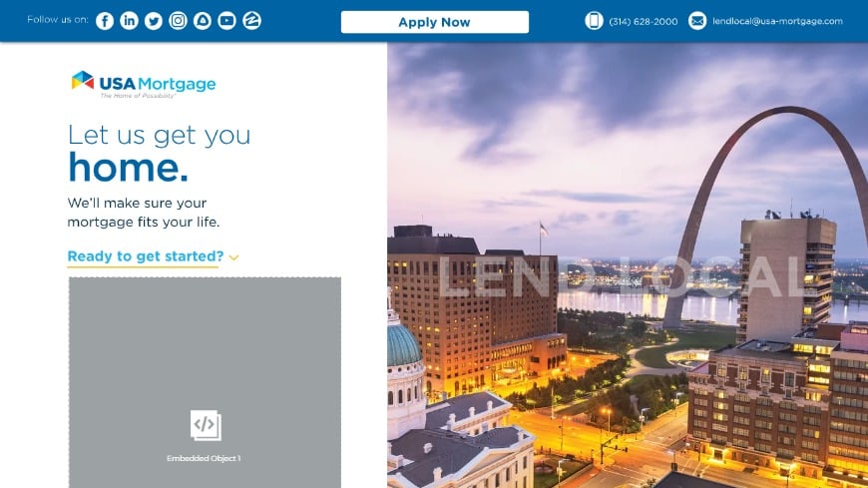Click the envelope email icon
The width and height of the screenshot is (868, 488).
click(x=697, y=21)
